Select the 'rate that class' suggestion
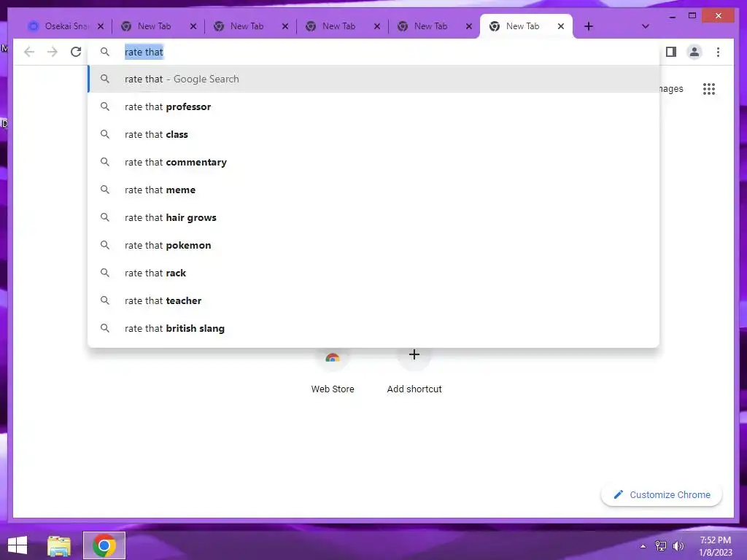This screenshot has width=747, height=560. click(374, 134)
